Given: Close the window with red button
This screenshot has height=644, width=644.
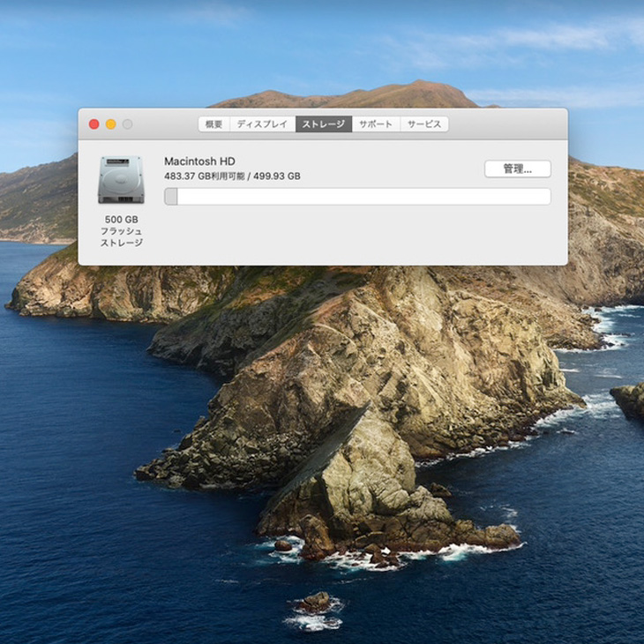Looking at the screenshot, I should (x=94, y=124).
